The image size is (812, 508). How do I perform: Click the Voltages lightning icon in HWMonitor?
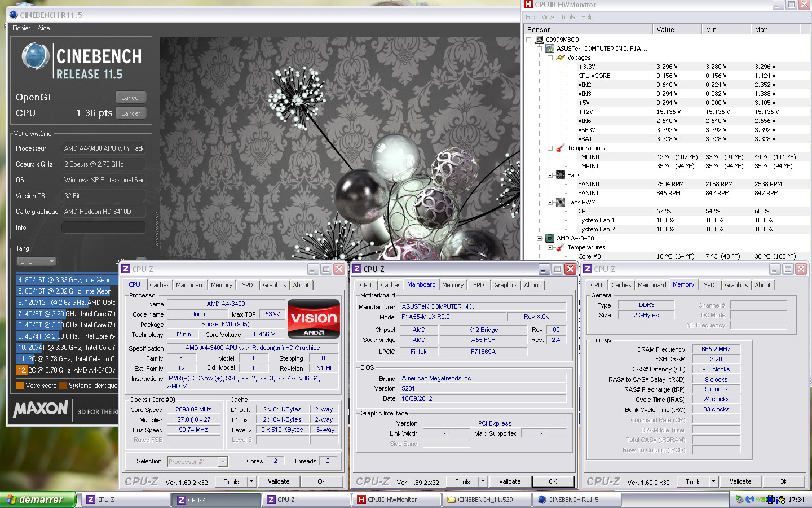coord(561,58)
